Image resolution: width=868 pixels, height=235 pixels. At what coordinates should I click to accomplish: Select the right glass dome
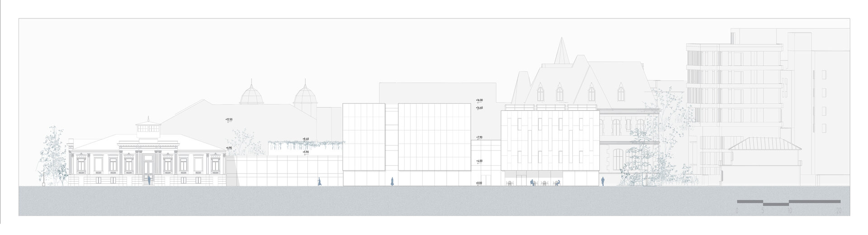pyautogui.click(x=305, y=97)
